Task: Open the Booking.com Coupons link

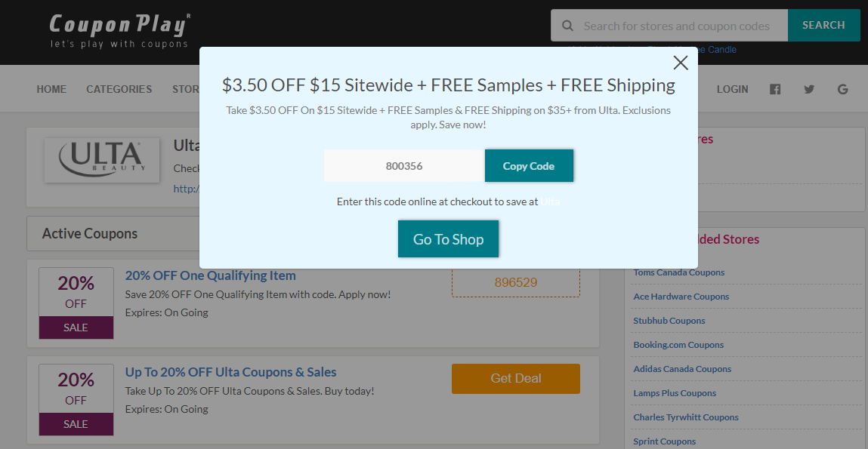Action: [678, 345]
